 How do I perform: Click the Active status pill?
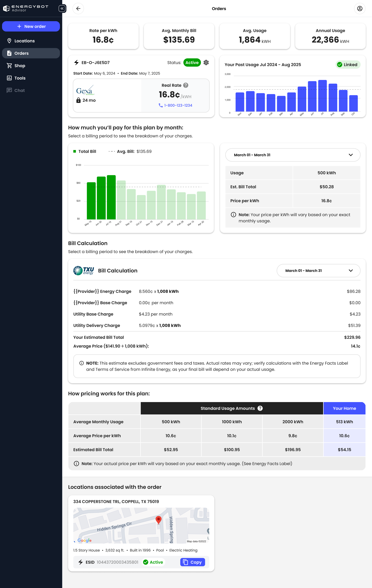(192, 62)
